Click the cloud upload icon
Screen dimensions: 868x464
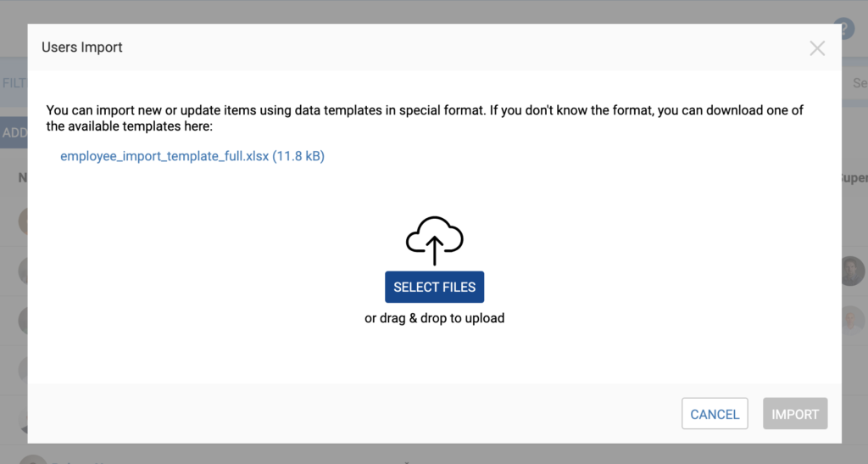coord(435,240)
